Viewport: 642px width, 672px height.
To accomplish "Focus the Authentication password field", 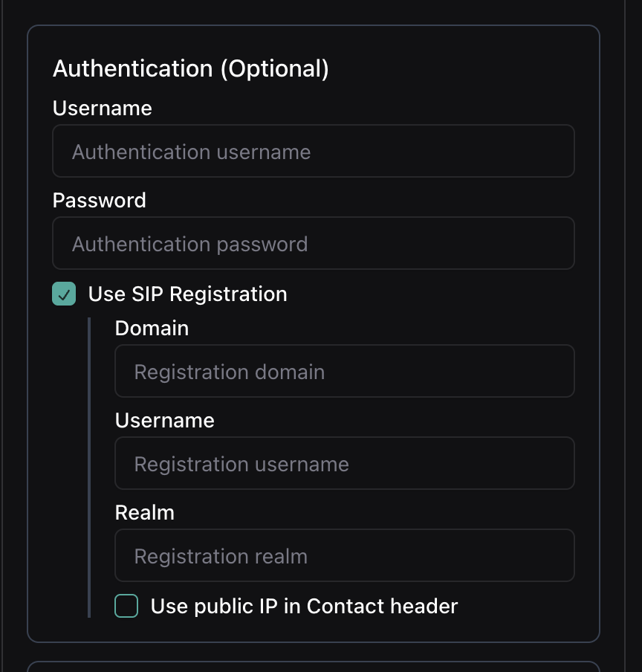I will 313,244.
